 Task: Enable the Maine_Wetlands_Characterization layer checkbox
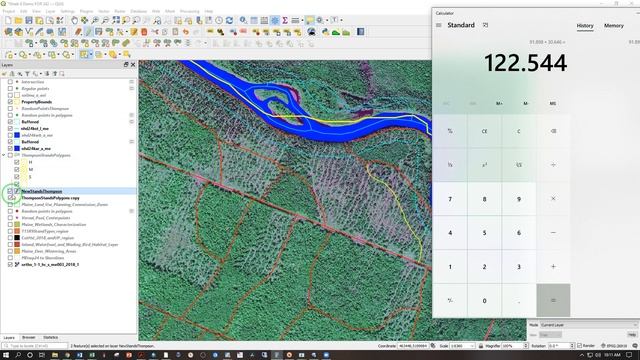[x=10, y=224]
